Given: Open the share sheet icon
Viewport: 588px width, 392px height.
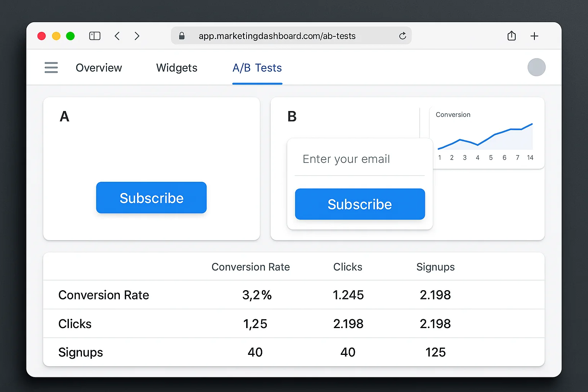Looking at the screenshot, I should pyautogui.click(x=511, y=36).
